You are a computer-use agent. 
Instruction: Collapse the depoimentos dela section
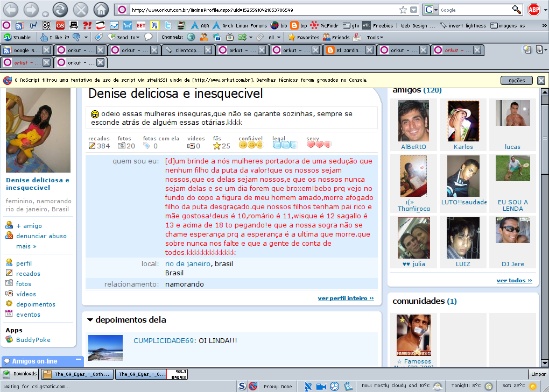pos(90,319)
